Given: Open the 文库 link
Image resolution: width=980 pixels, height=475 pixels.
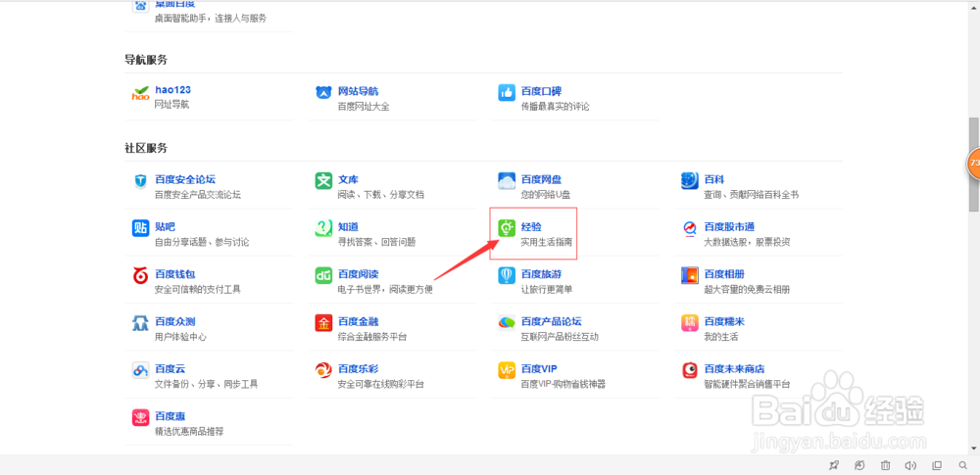Looking at the screenshot, I should point(348,179).
